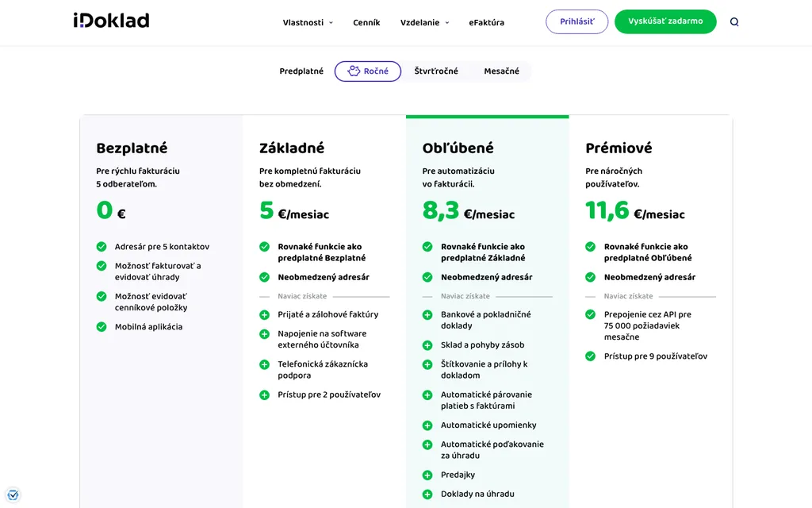This screenshot has height=508, width=812.
Task: Open the Cenník page
Action: click(x=366, y=22)
